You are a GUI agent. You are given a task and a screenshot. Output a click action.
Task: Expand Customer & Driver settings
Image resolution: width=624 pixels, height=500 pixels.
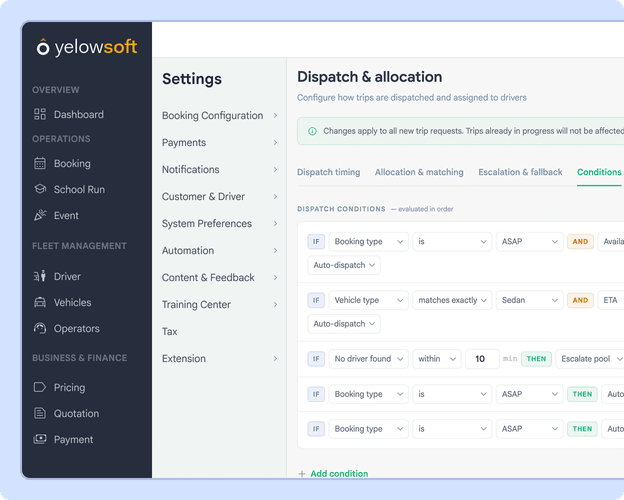coord(220,197)
